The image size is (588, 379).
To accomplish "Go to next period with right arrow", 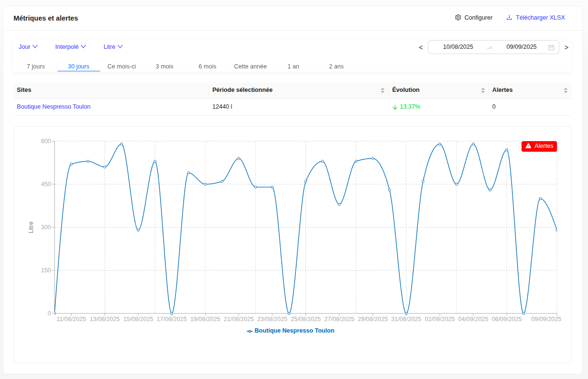I will coord(566,47).
